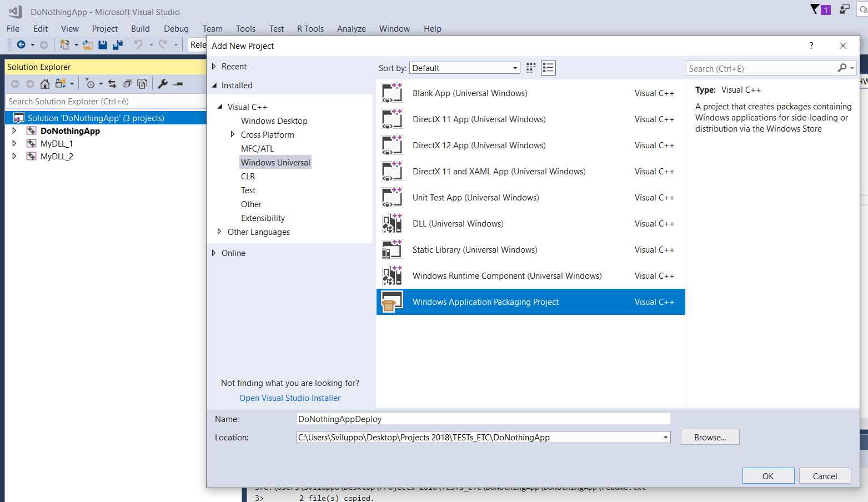Switch template list to medium icons view
Image resolution: width=868 pixels, height=502 pixels.
[x=548, y=68]
